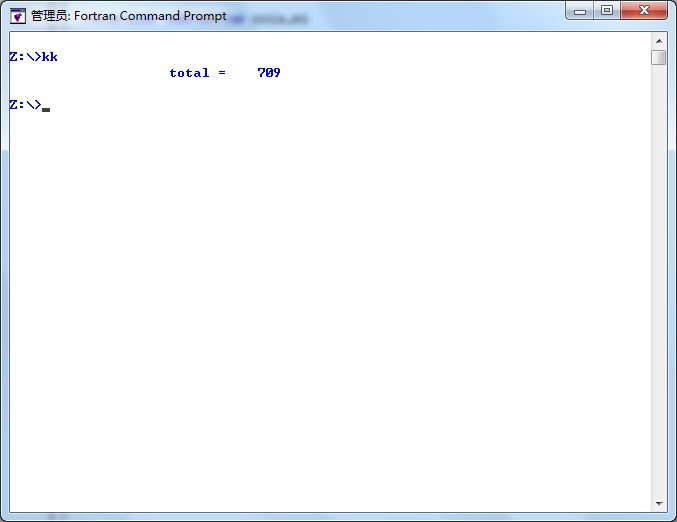The height and width of the screenshot is (522, 677).
Task: Open the Fortran Command Prompt system menu icon
Action: [x=17, y=16]
